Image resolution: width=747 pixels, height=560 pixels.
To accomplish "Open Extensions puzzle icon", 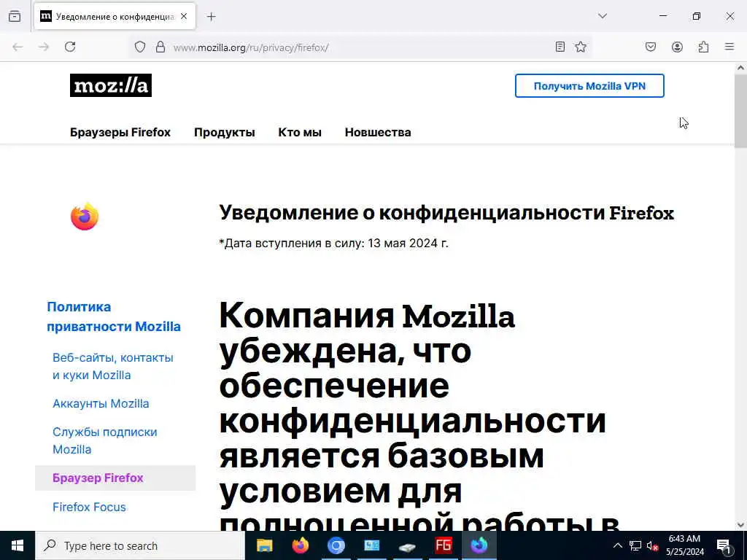I will point(703,47).
